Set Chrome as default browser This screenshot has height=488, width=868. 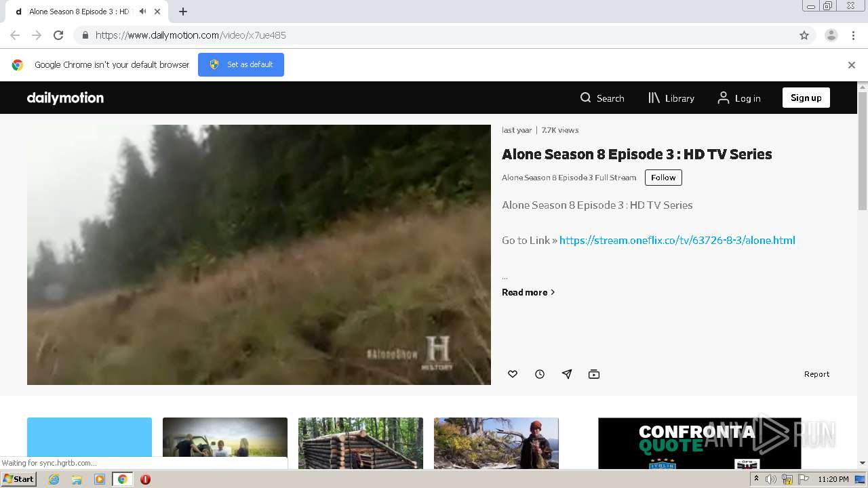pos(241,64)
